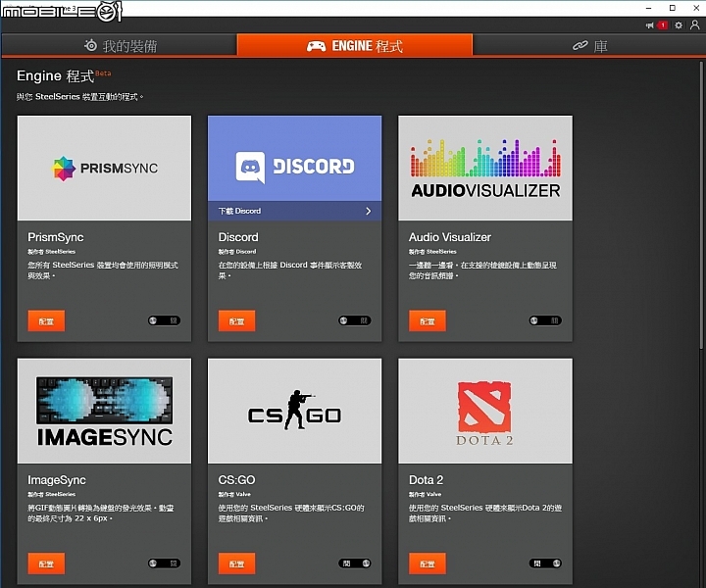Screen dimensions: 706x588
Task: Switch to the 庫 library tab
Action: pos(589,45)
